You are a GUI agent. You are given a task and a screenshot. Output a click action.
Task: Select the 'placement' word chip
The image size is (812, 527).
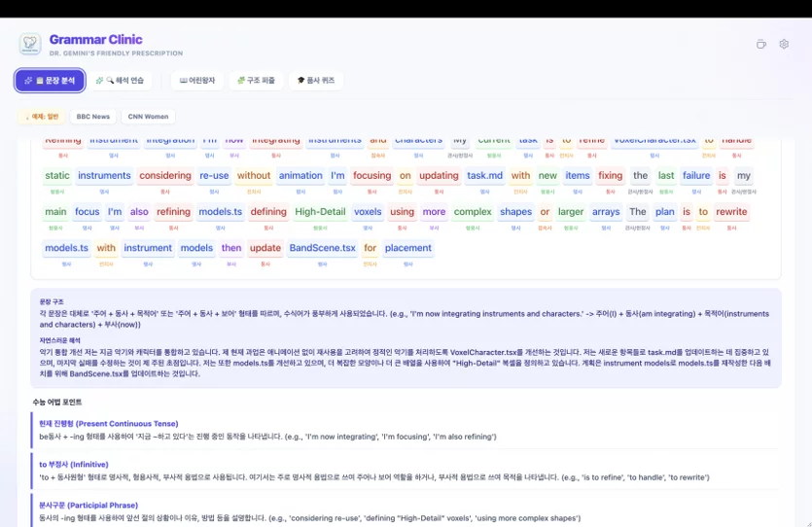[x=408, y=248]
